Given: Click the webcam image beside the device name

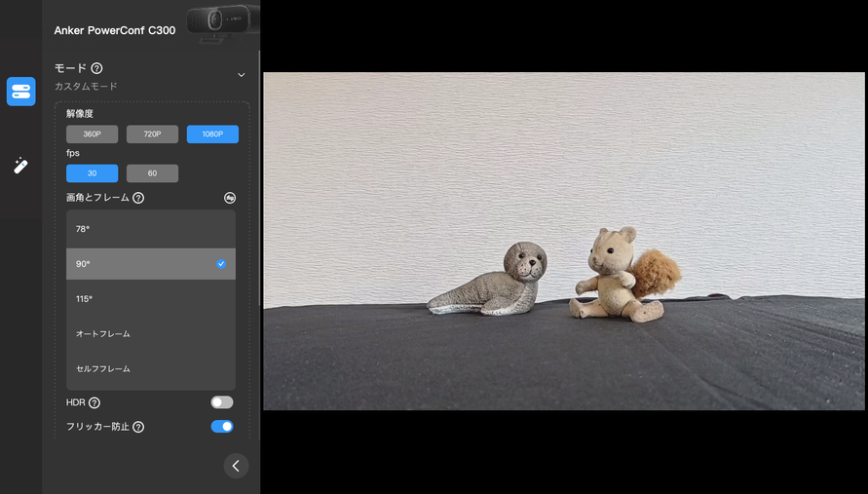Looking at the screenshot, I should point(219,22).
